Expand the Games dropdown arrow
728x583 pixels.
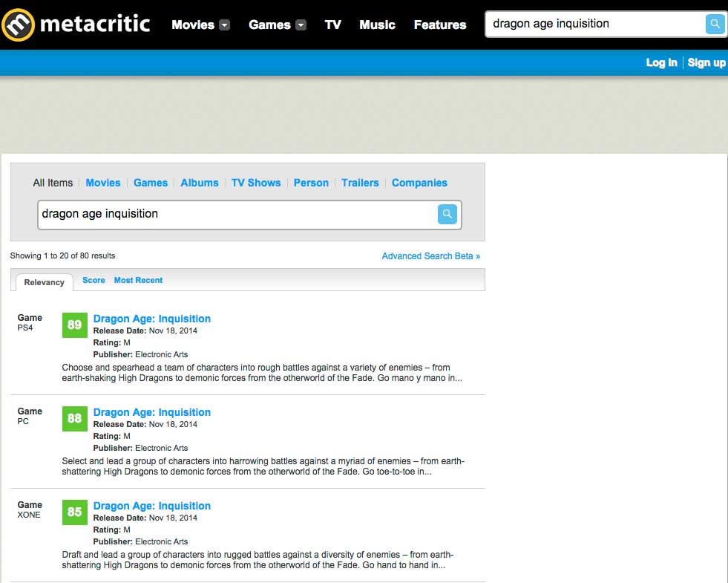pos(301,25)
